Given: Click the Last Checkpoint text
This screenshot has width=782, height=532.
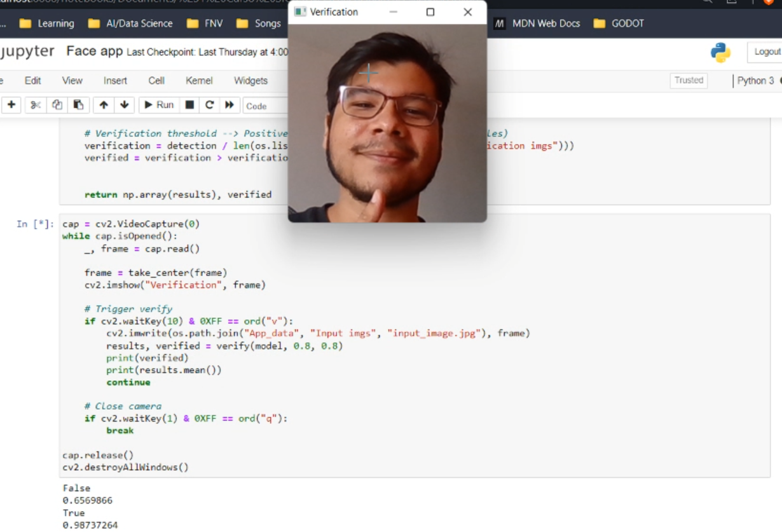Looking at the screenshot, I should pyautogui.click(x=207, y=53).
